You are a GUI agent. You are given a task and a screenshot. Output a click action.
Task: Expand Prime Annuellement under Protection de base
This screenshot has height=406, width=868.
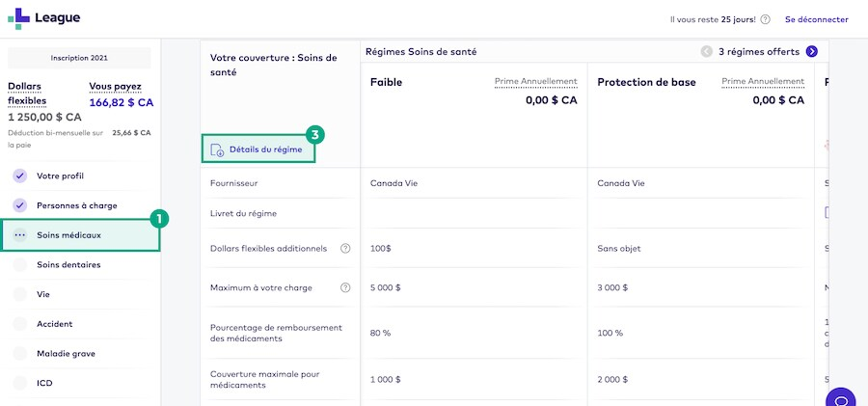(x=763, y=82)
